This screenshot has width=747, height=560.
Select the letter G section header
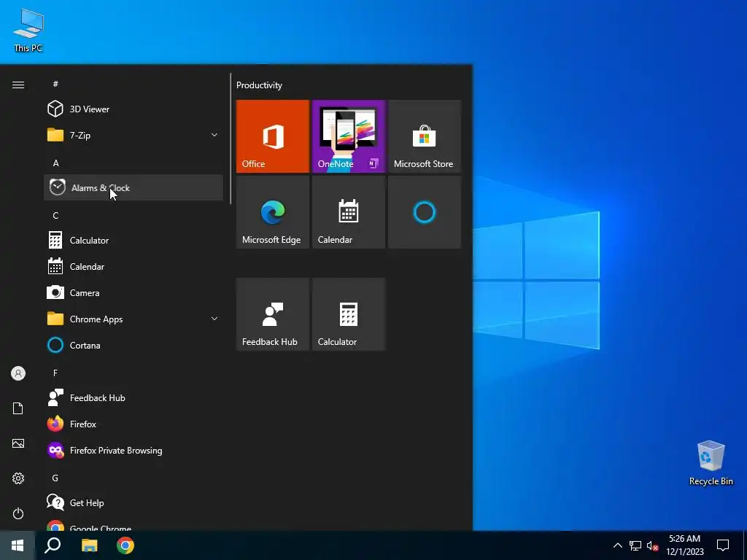click(55, 478)
